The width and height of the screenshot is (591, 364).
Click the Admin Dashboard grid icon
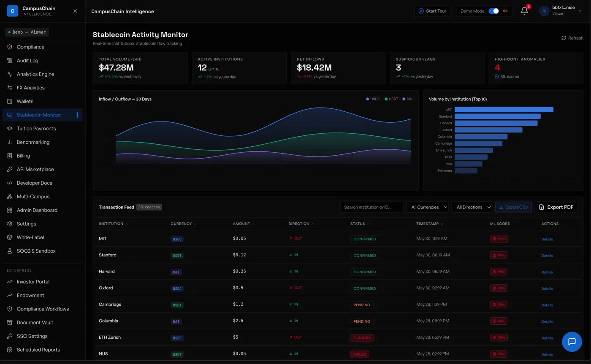point(10,210)
